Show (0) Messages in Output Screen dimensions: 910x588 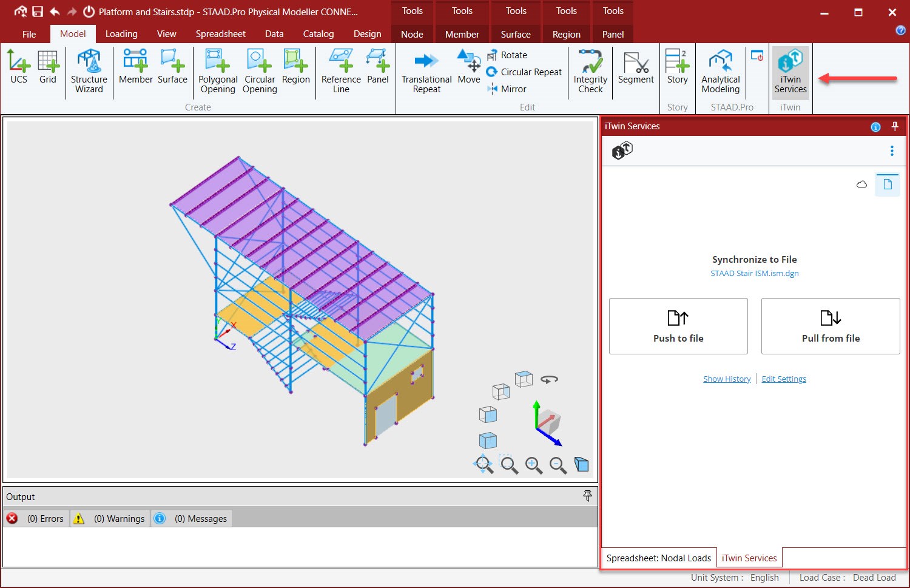192,519
